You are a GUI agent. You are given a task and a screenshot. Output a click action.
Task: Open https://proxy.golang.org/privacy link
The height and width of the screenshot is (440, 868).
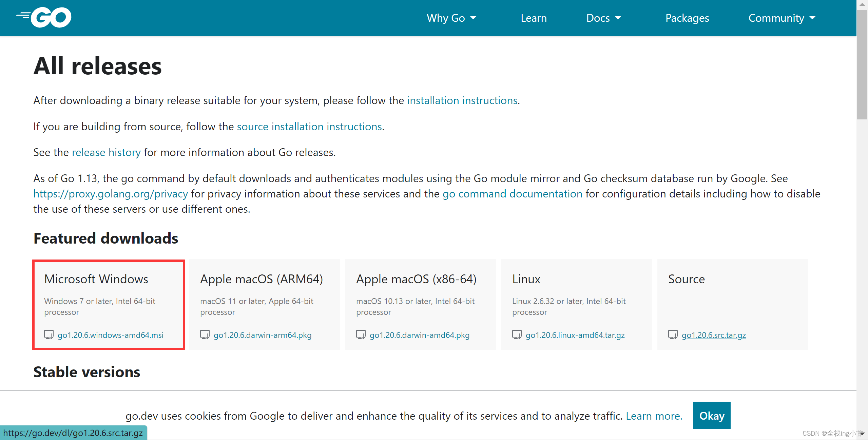click(x=111, y=194)
